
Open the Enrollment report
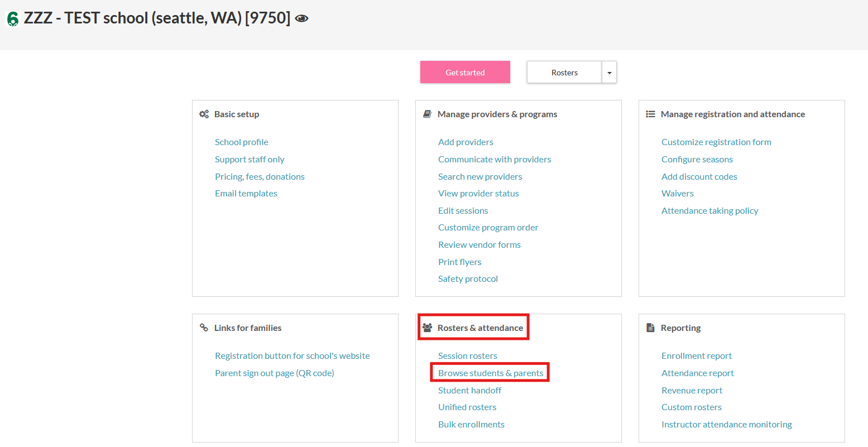pos(697,355)
